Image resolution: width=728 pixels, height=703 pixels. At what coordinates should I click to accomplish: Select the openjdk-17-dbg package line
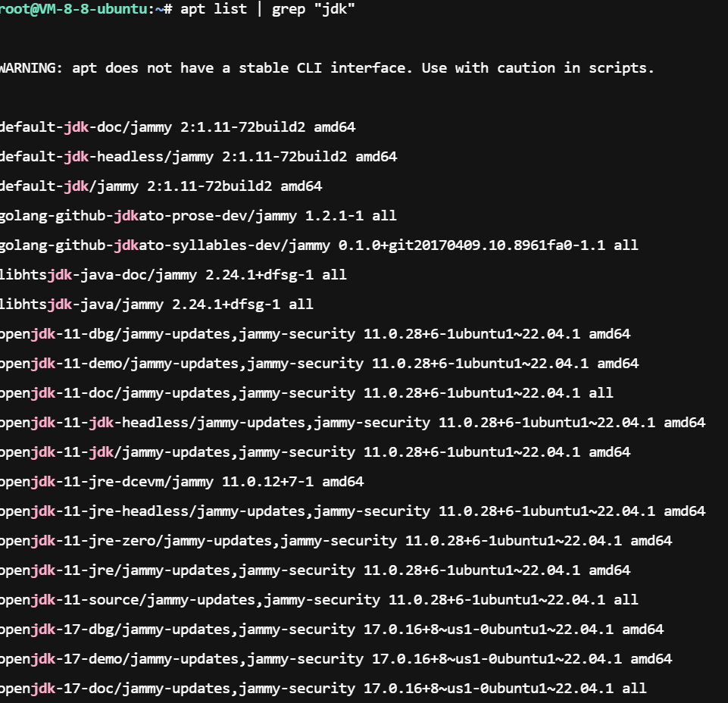(332, 630)
